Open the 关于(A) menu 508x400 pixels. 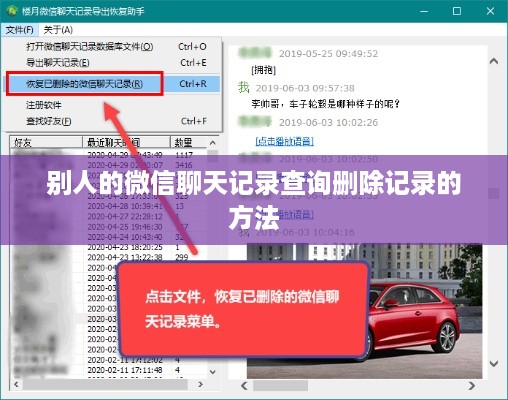click(x=58, y=30)
